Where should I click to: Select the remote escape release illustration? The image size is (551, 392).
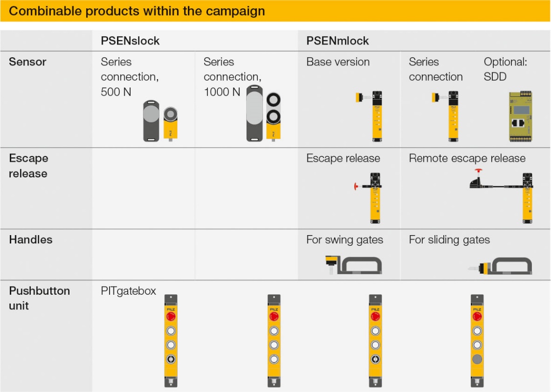501,196
